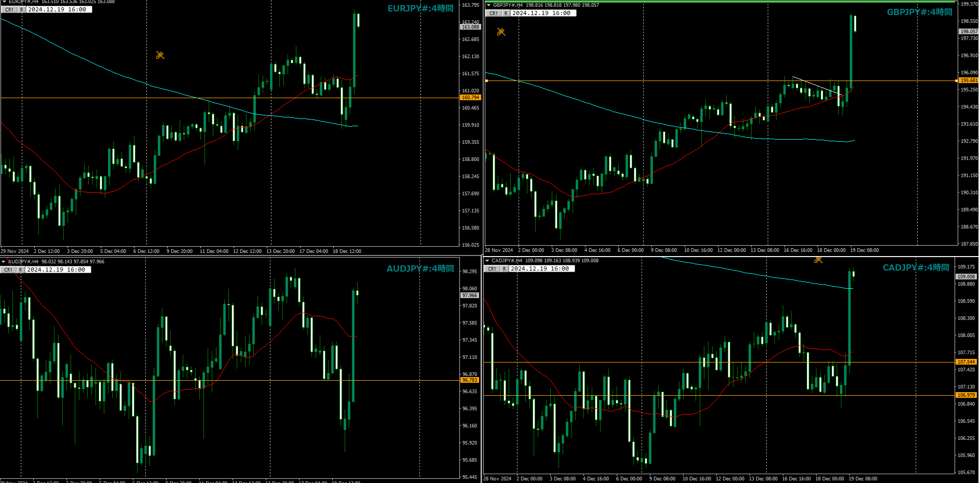This screenshot has width=980, height=483.
Task: Select the orange 106.979 price label on CADJPY
Action: 966,395
